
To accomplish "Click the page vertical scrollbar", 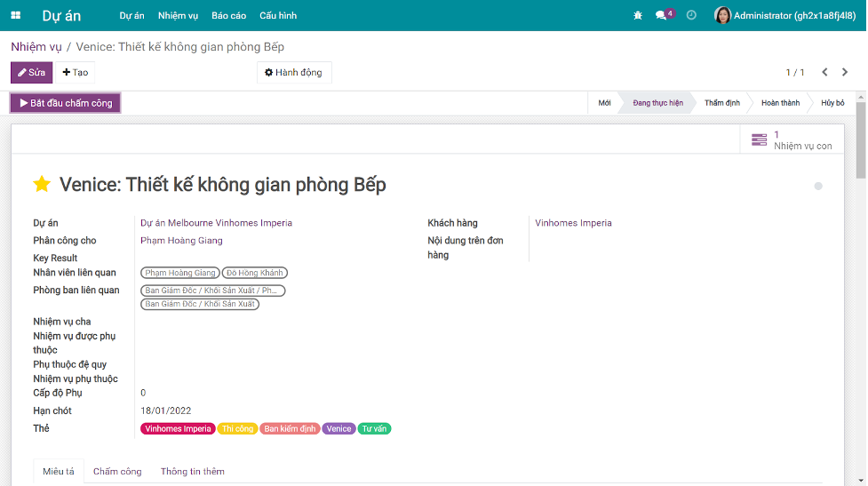I will pos(861,140).
